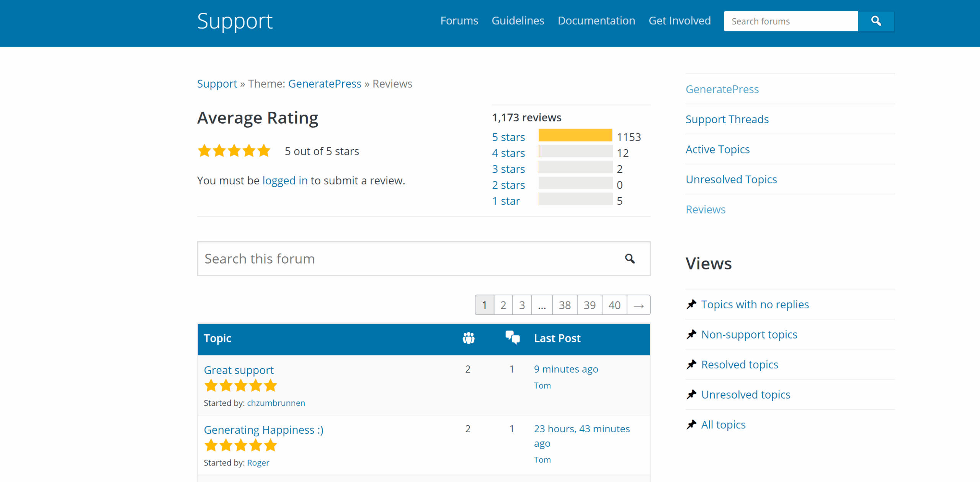The image size is (980, 482).
Task: Open Active Topics in the sidebar
Action: click(x=717, y=149)
